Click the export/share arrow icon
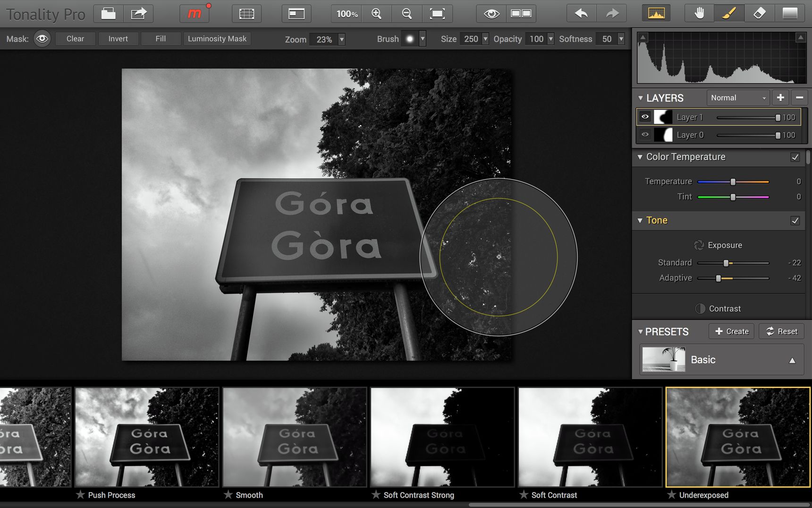812x508 pixels. 138,14
